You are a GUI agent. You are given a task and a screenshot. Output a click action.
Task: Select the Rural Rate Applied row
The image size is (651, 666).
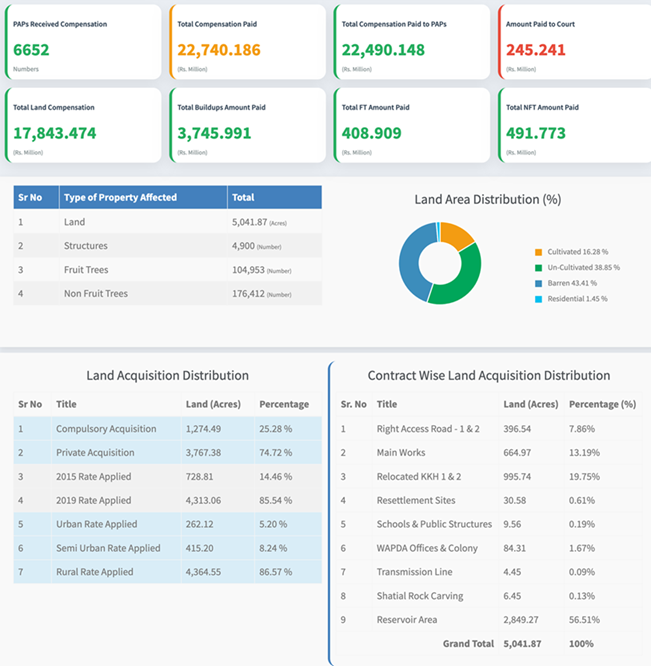click(x=167, y=572)
